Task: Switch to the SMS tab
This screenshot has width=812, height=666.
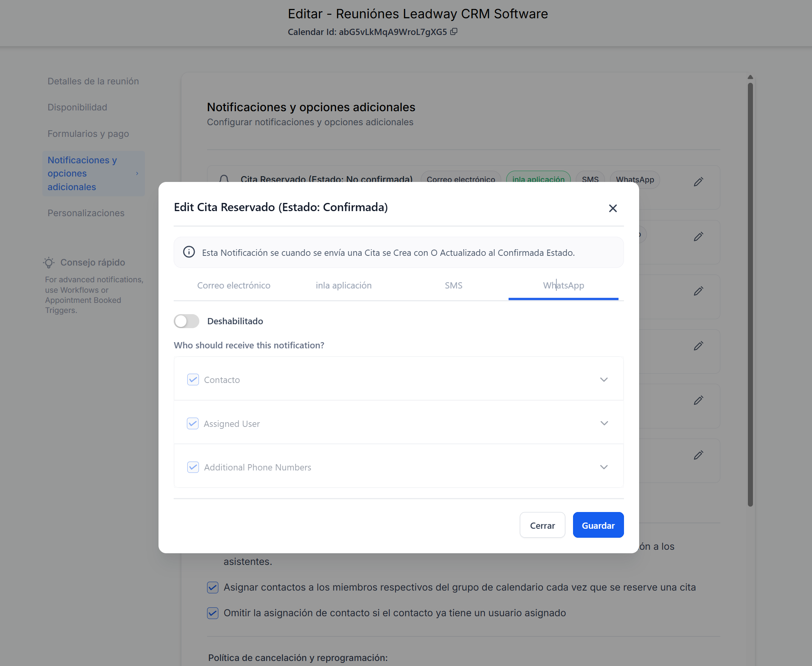Action: pyautogui.click(x=453, y=285)
